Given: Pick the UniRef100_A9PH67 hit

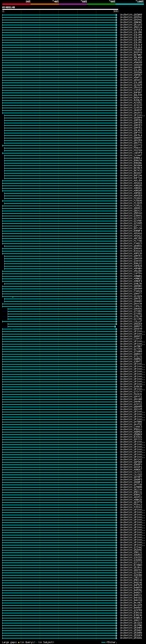Looking at the screenshot, I should (131, 75).
